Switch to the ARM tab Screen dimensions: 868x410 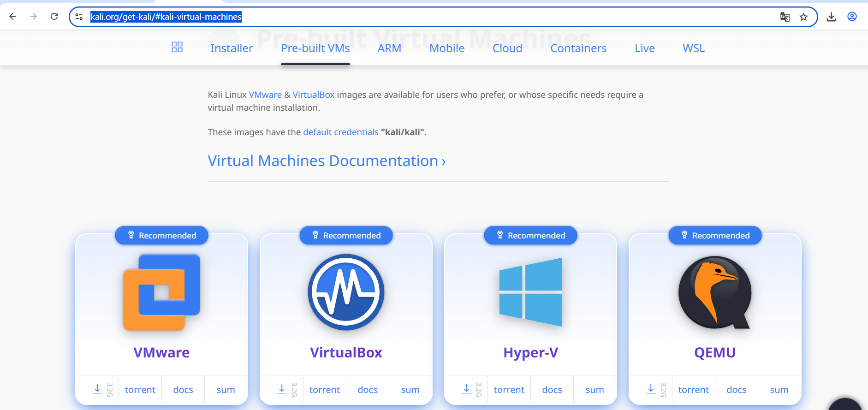pos(389,48)
